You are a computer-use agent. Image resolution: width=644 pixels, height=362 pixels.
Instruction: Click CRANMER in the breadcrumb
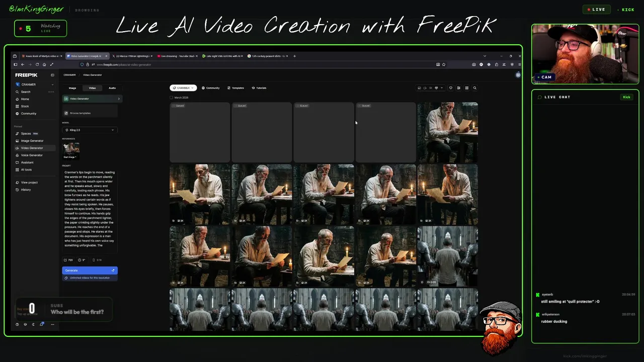pos(69,75)
